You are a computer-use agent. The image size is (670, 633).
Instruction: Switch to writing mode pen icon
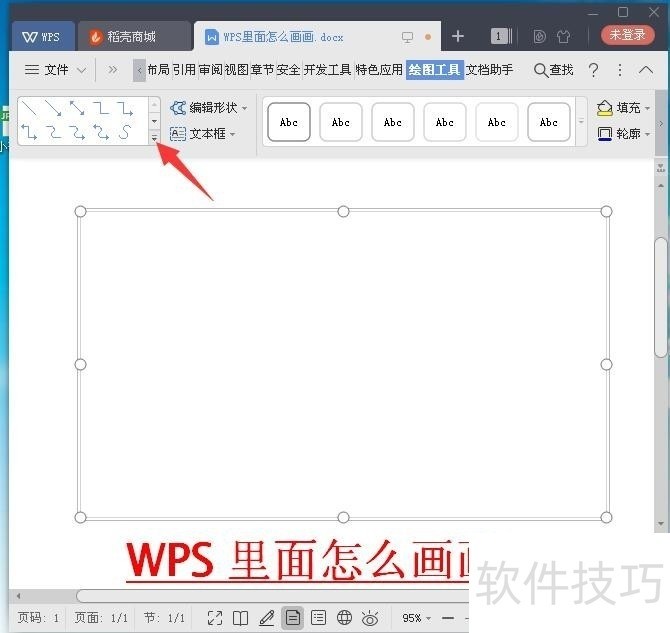click(267, 618)
